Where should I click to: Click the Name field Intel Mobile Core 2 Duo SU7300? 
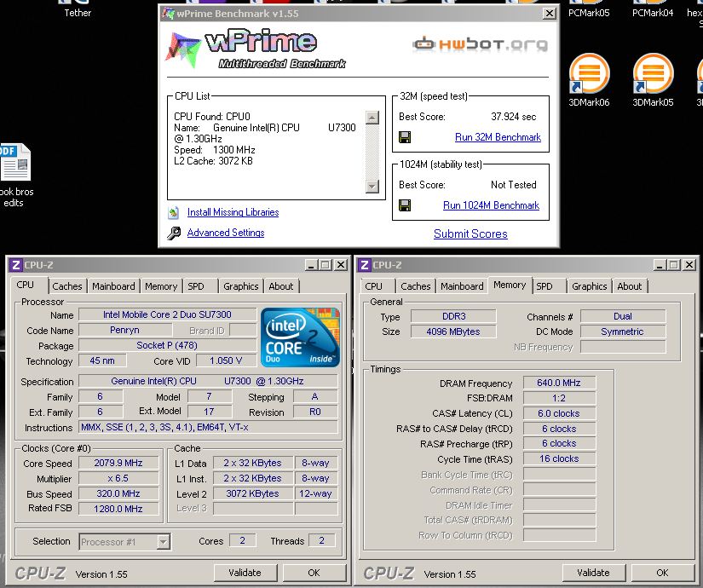point(167,314)
